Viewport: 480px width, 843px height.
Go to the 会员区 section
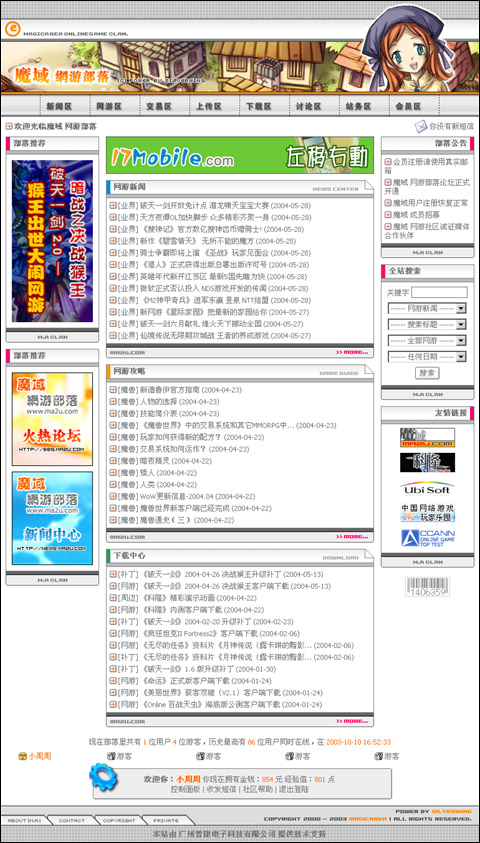[409, 106]
